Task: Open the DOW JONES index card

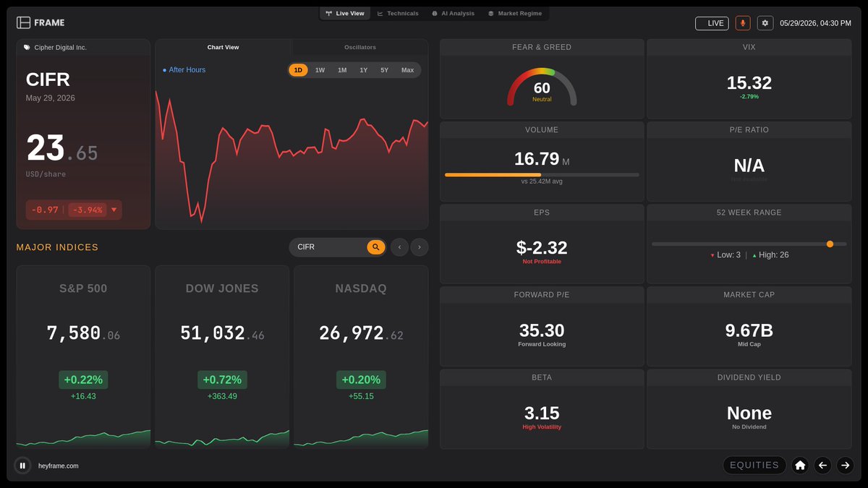Action: pyautogui.click(x=222, y=356)
